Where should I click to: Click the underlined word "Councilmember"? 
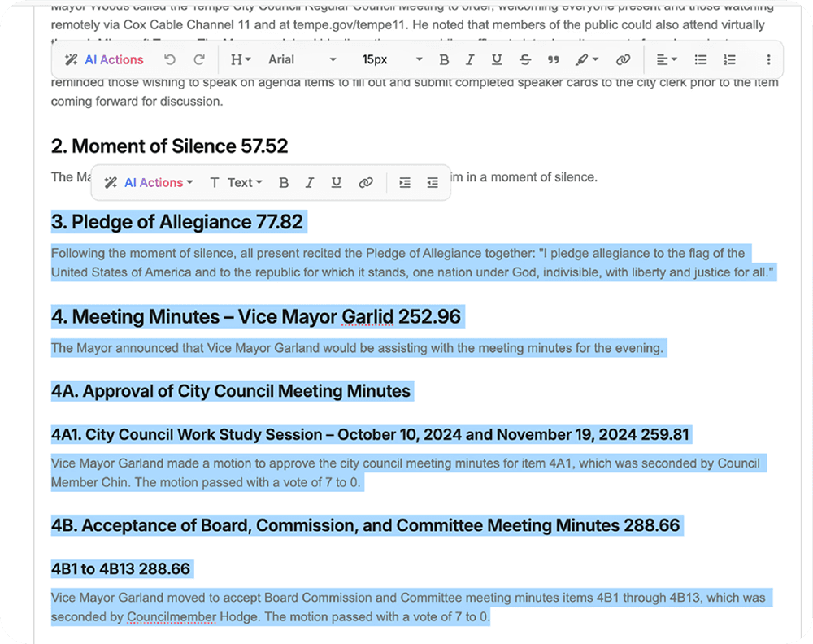click(172, 617)
